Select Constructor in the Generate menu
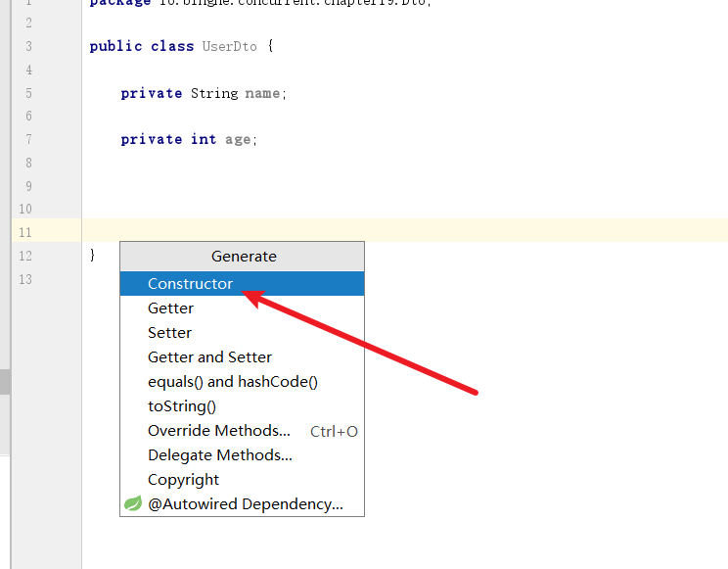The height and width of the screenshot is (569, 728). click(x=190, y=284)
